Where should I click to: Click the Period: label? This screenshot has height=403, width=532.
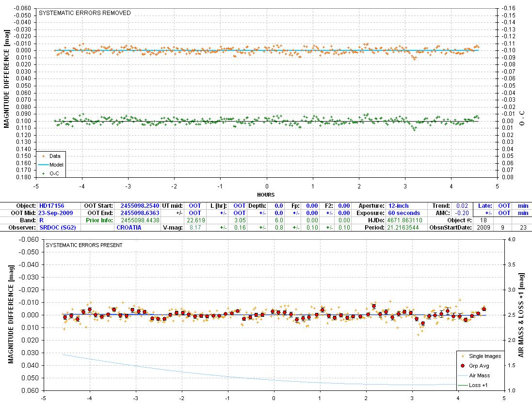[375, 228]
